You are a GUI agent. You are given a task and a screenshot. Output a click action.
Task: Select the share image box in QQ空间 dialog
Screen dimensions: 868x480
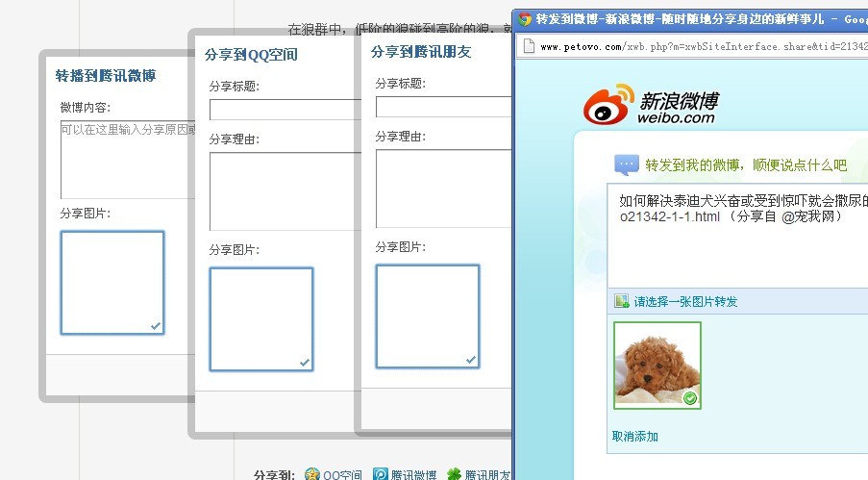[261, 319]
